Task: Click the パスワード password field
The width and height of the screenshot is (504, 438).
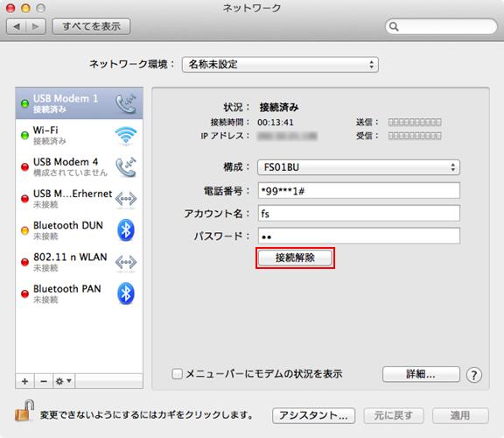Action: pyautogui.click(x=359, y=236)
